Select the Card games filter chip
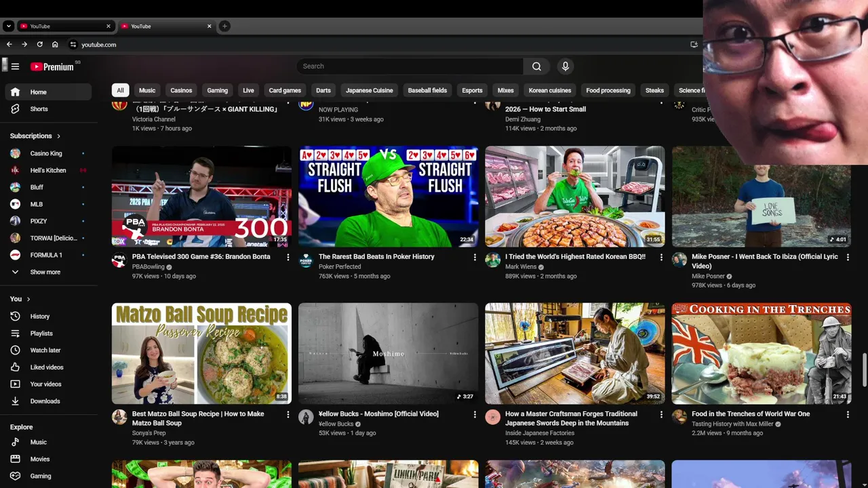The width and height of the screenshot is (868, 488). tap(285, 90)
